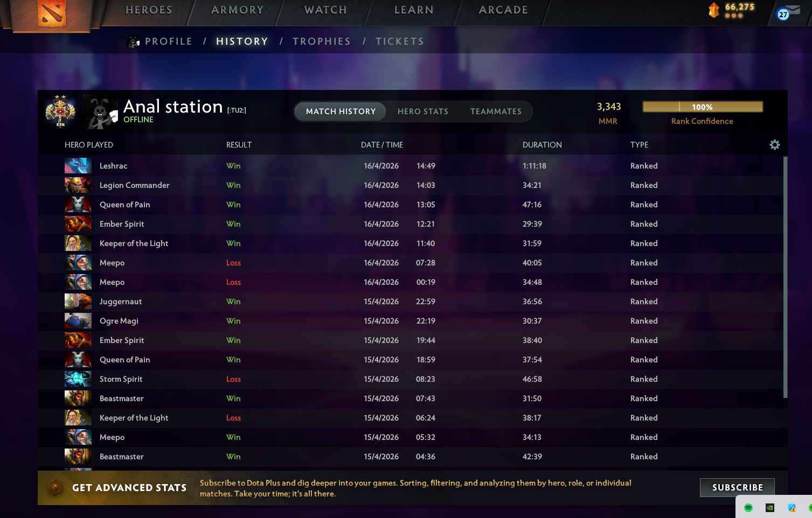Click the match list vertical scrollbar
The image size is (812, 518).
pos(785,277)
